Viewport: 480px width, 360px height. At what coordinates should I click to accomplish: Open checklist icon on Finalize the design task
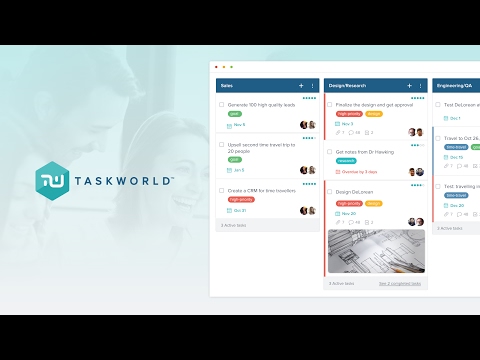367,133
